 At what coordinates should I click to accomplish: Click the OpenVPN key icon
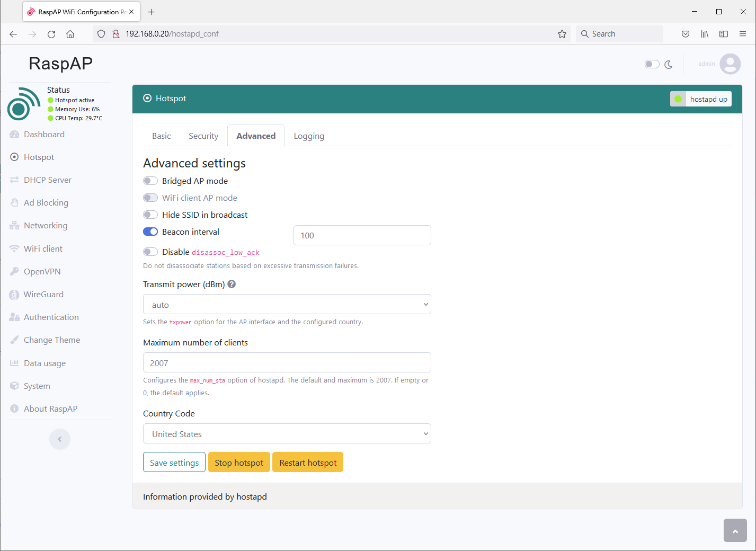(14, 272)
